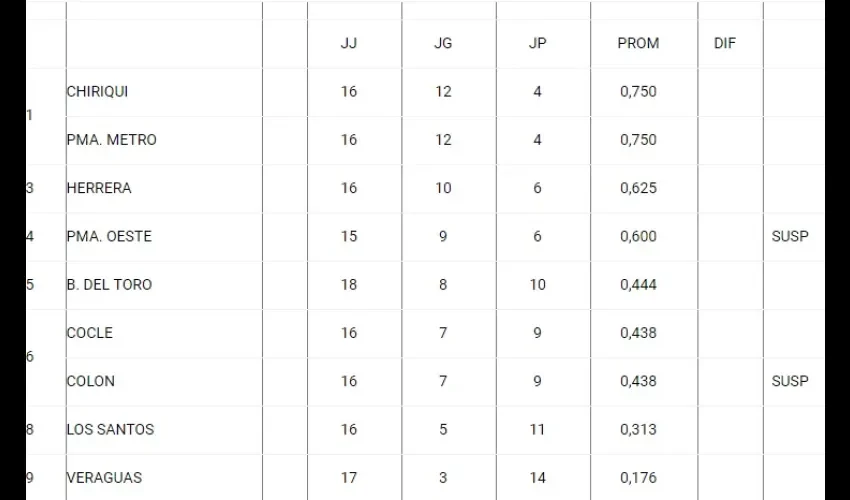This screenshot has height=500, width=850.
Task: Click the SUSP note for PMA. OESTE
Action: [x=790, y=236]
